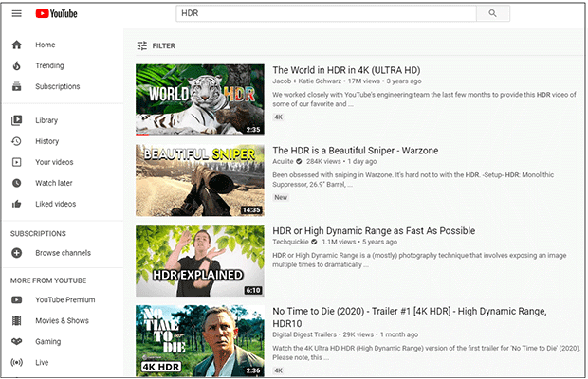Click red watch-progress bar on World HDR thumbnail
Image resolution: width=588 pixels, height=379 pixels.
point(142,135)
